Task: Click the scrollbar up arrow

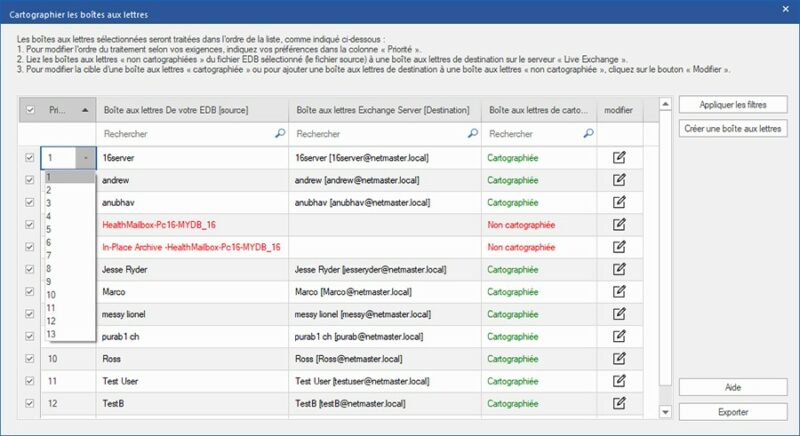Action: pyautogui.click(x=665, y=104)
